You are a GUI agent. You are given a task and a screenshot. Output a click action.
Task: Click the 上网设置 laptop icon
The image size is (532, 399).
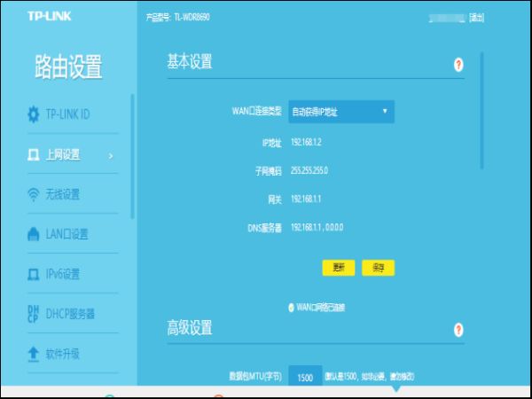[x=34, y=155]
